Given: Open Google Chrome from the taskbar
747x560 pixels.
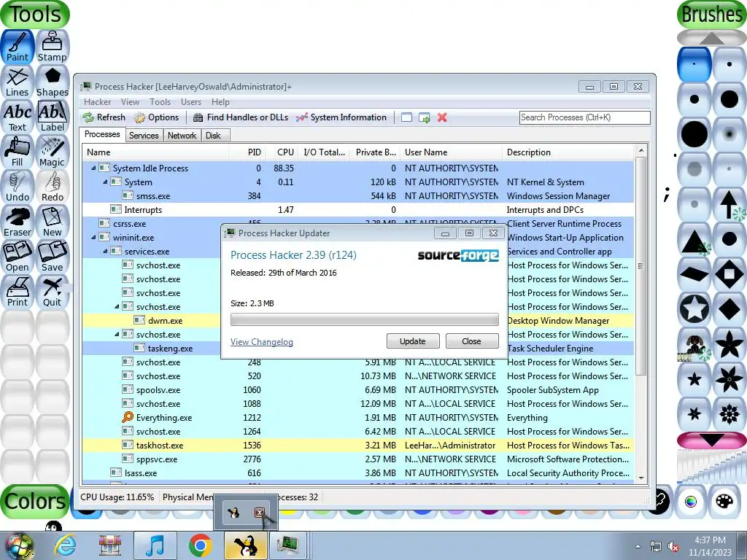Looking at the screenshot, I should (200, 545).
